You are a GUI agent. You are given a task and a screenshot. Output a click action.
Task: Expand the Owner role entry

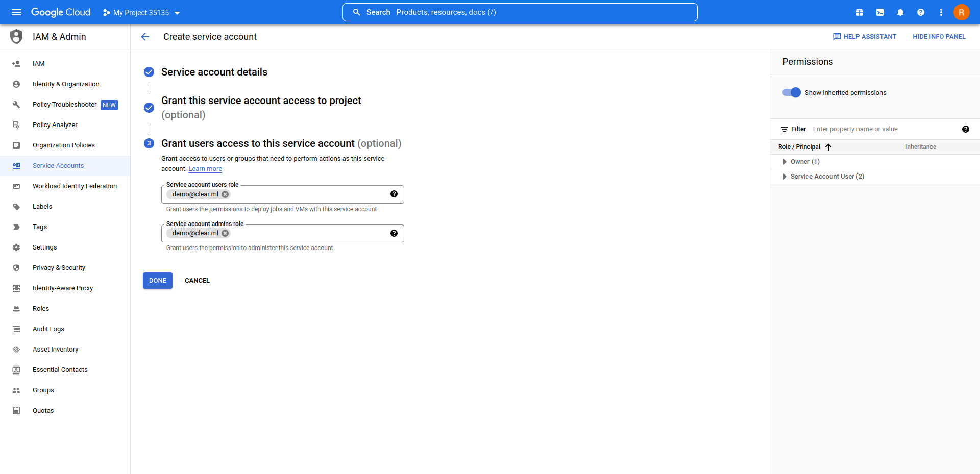[785, 162]
